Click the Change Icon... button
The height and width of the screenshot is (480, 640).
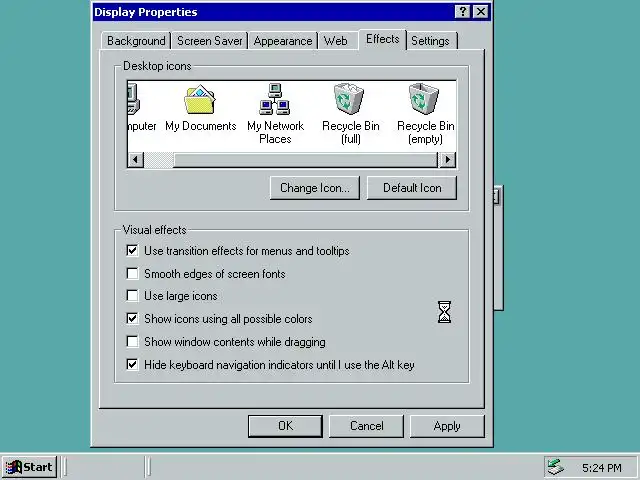coord(315,188)
